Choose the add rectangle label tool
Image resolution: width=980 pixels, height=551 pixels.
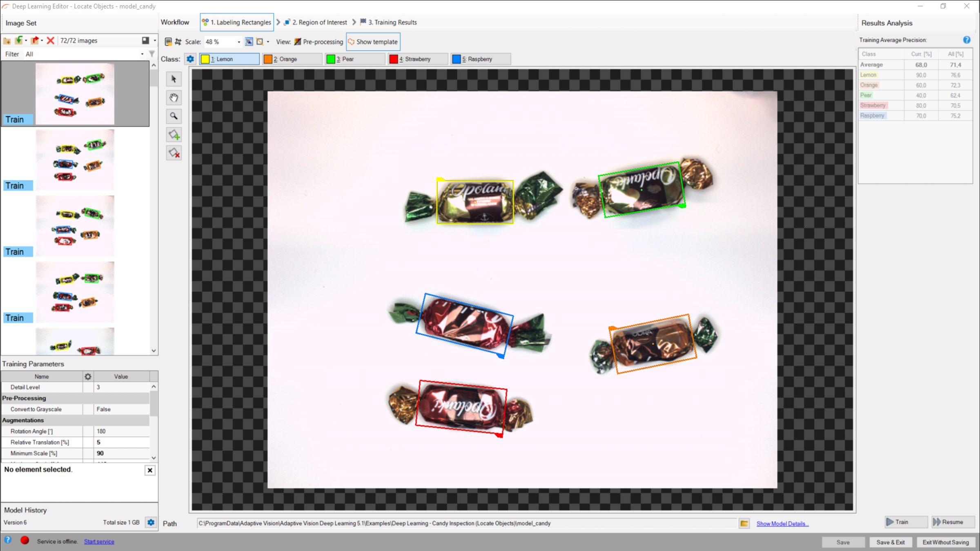174,135
